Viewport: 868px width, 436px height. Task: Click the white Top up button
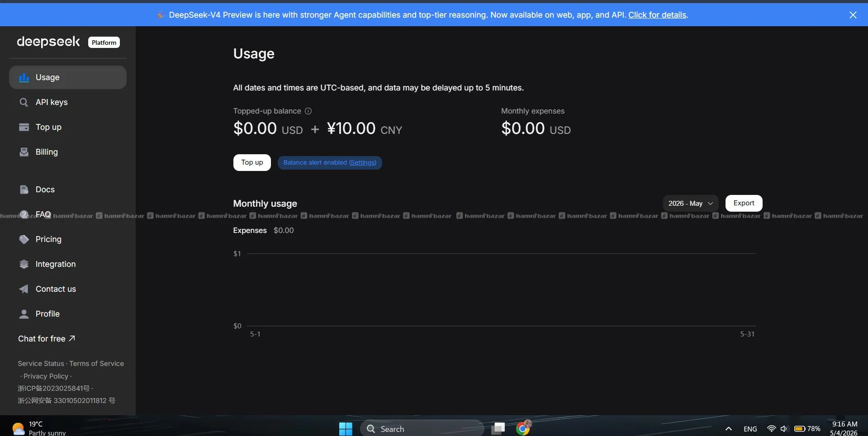pos(252,162)
